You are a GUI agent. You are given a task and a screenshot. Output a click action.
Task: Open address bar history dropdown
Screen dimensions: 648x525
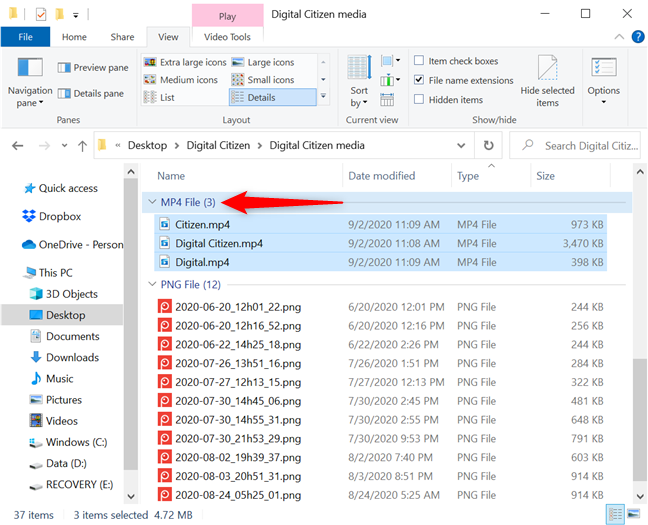pos(461,146)
